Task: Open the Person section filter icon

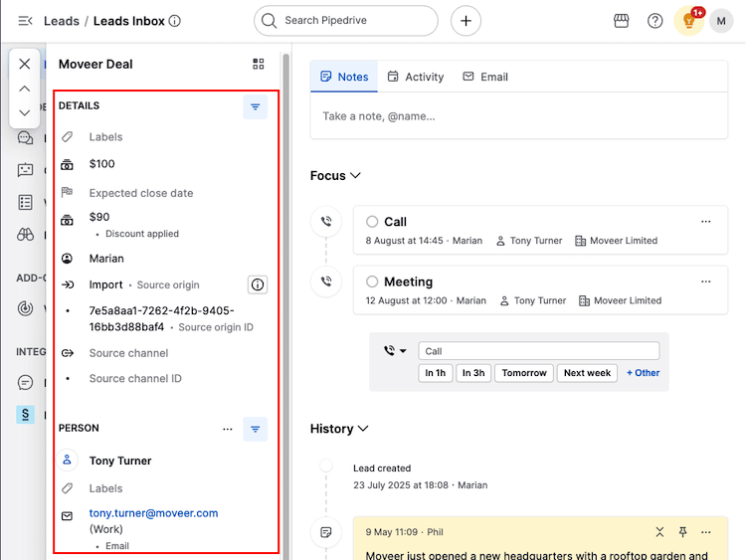Action: pyautogui.click(x=256, y=429)
